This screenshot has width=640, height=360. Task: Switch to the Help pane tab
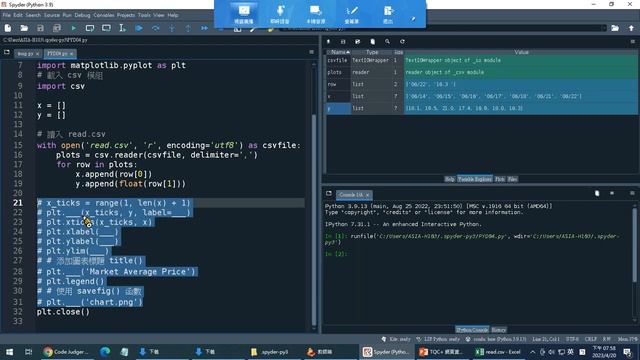tap(449, 179)
